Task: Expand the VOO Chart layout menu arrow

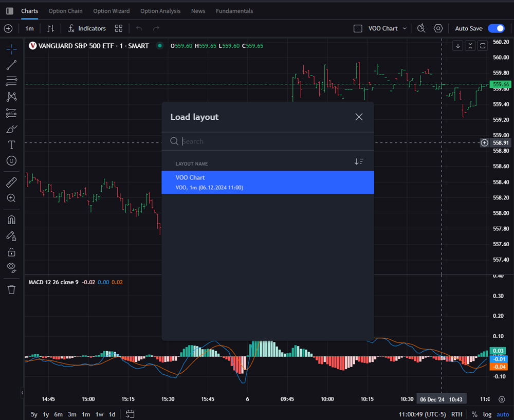Action: point(405,28)
